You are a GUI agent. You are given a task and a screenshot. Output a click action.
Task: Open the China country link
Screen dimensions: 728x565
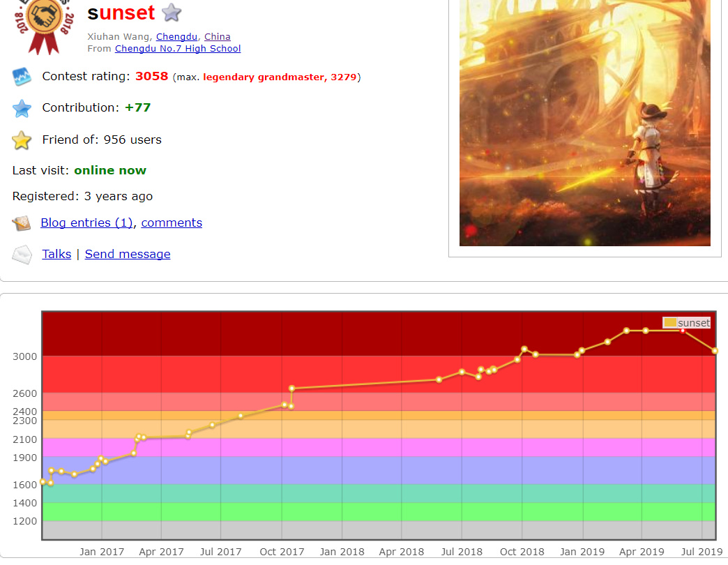218,36
